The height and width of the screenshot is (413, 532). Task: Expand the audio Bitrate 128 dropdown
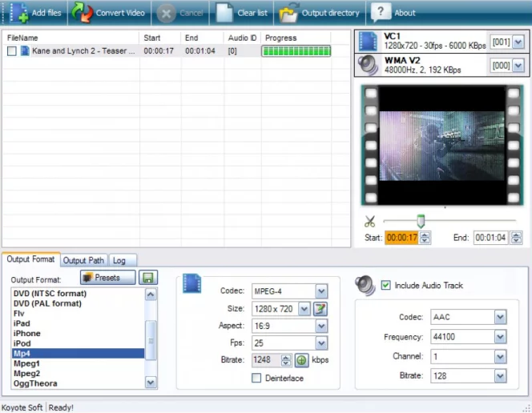[500, 375]
